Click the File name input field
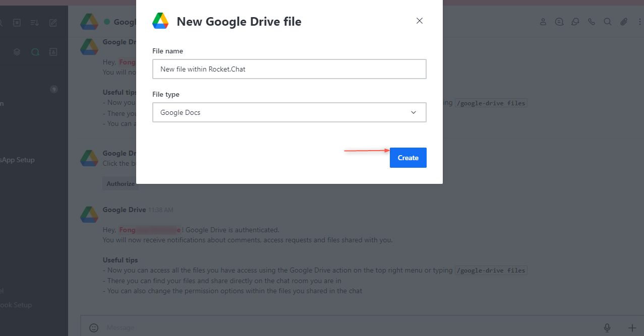 pyautogui.click(x=289, y=69)
